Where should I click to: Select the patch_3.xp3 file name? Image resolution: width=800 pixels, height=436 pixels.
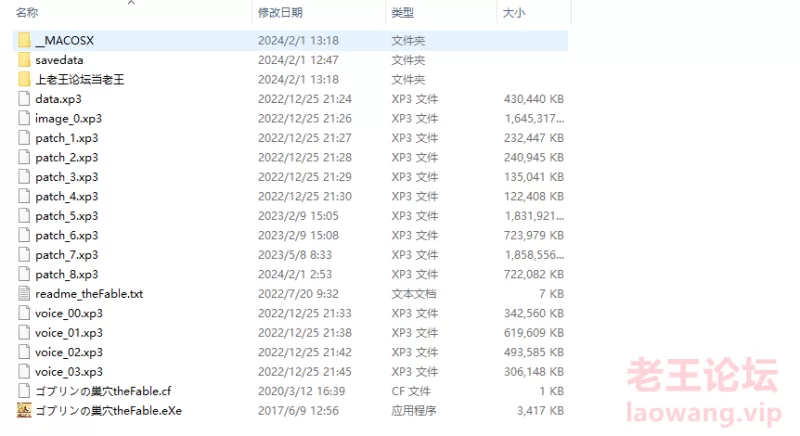67,176
